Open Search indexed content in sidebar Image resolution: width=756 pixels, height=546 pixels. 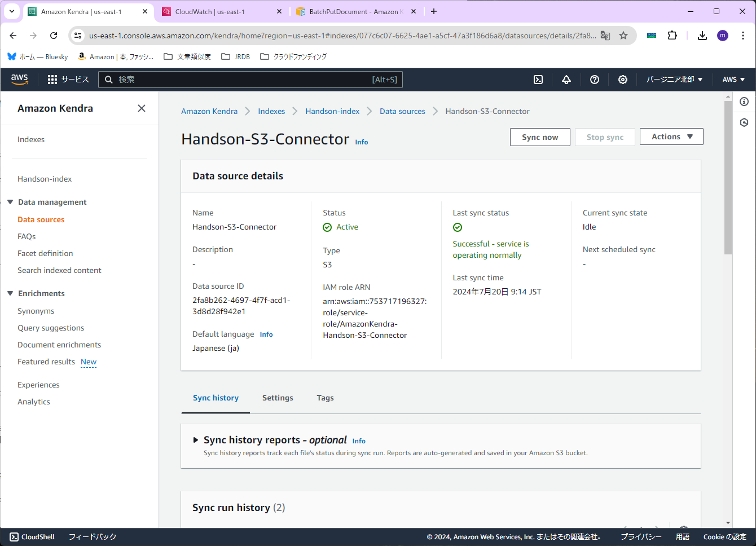(x=59, y=270)
